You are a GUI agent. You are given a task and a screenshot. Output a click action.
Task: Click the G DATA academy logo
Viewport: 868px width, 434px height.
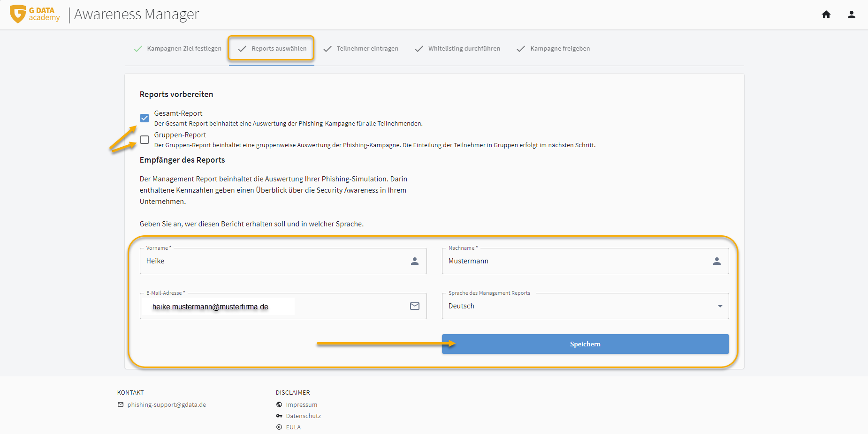35,14
